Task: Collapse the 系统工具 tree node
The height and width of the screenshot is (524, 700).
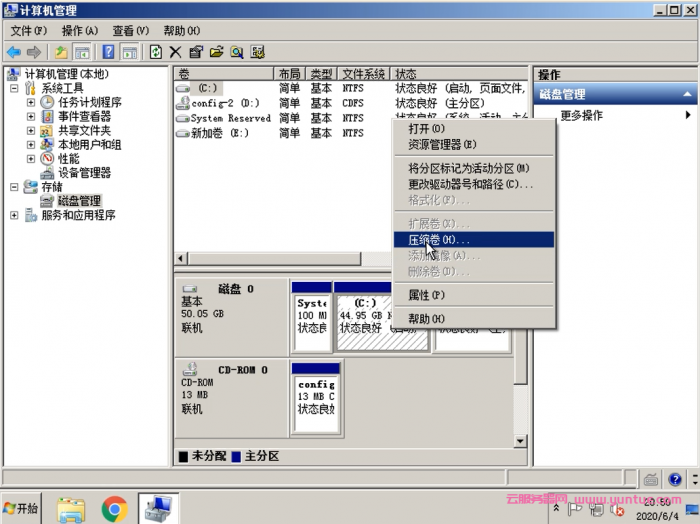Action: 14,88
